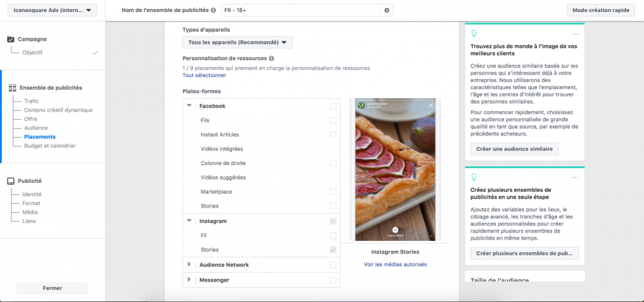Click the Objectif checkmark icon
Screen dimensions: 644x302
click(x=95, y=52)
